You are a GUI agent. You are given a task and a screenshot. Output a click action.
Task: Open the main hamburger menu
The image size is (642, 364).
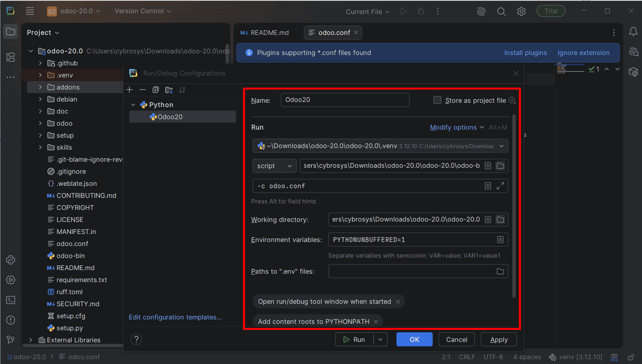(30, 11)
